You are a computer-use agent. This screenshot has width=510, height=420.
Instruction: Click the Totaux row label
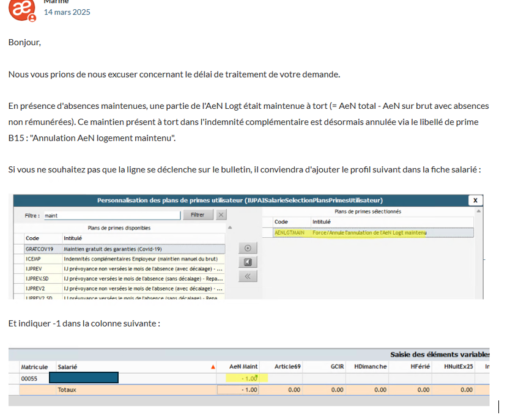coord(67,390)
